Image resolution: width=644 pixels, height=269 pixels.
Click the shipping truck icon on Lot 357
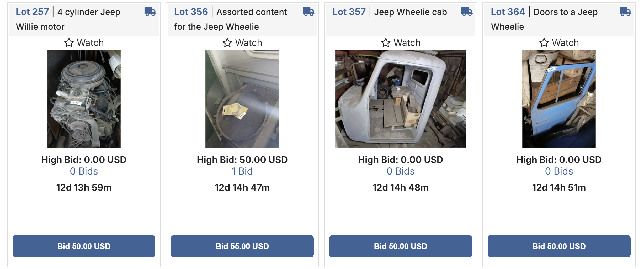tap(467, 12)
